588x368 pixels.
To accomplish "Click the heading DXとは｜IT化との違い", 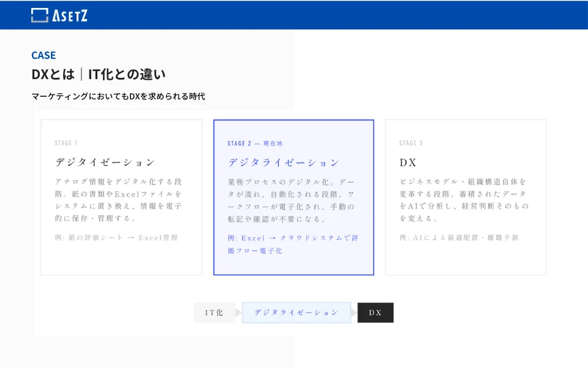I will pos(98,75).
